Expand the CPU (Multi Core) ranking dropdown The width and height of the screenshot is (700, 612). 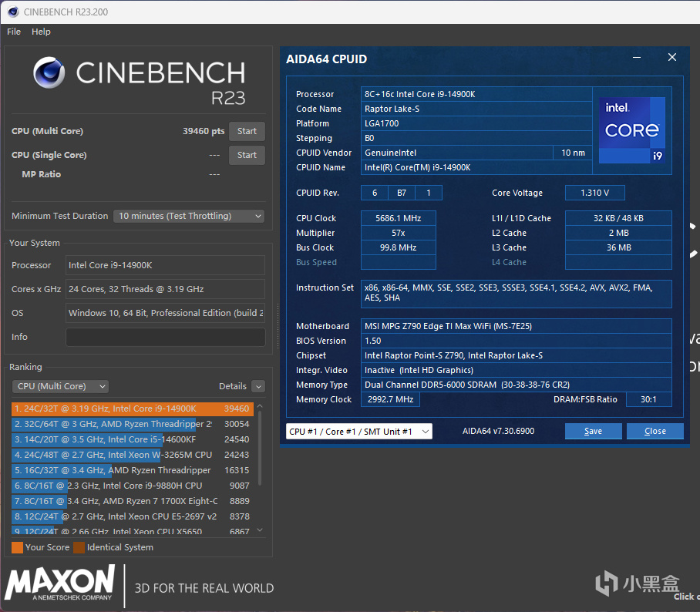pos(60,386)
